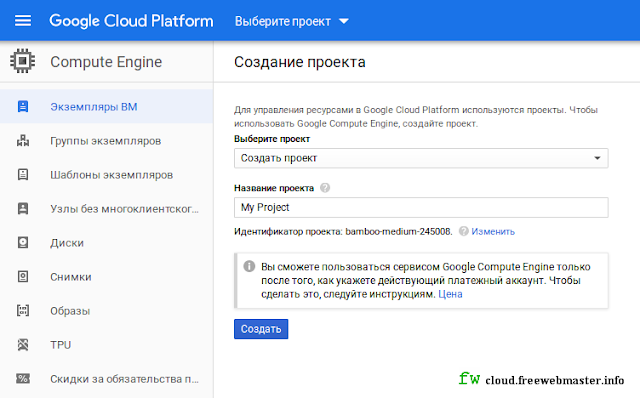This screenshot has width=640, height=398.
Task: Click the My Project name field
Action: tap(421, 207)
